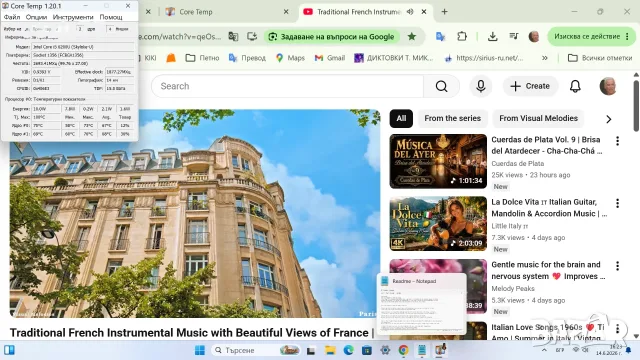This screenshot has height=360, width=640.
Task: Open Microsoft Edge from the taskbar
Action: pyautogui.click(x=348, y=350)
